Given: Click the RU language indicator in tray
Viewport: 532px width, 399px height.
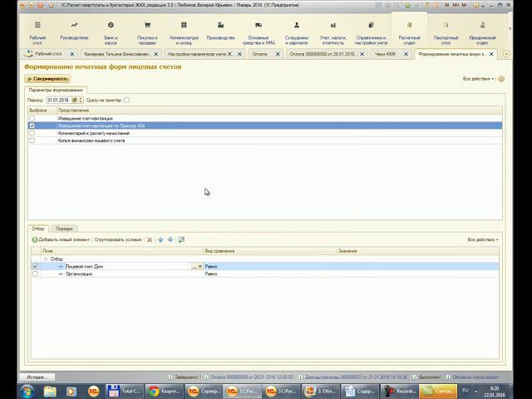Looking at the screenshot, I should [x=465, y=391].
